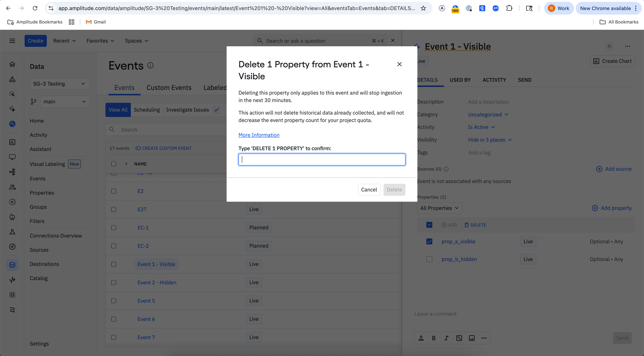This screenshot has width=644, height=356.
Task: Click the Data database icon in sidebar
Action: (x=12, y=265)
